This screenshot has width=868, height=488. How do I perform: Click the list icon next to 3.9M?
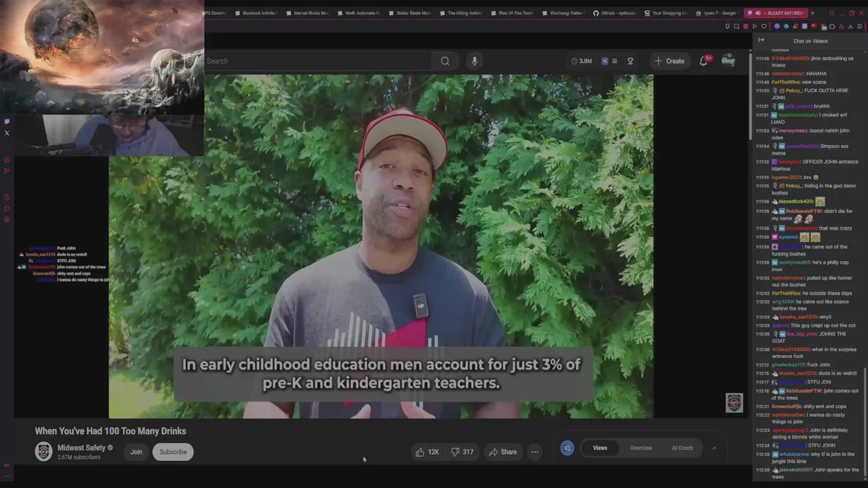[614, 61]
